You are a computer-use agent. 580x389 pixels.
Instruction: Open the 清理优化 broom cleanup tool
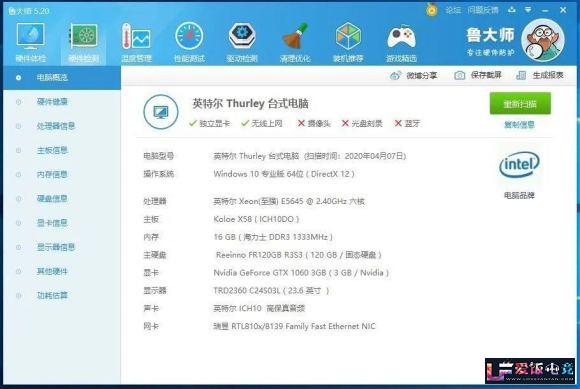[x=295, y=36]
